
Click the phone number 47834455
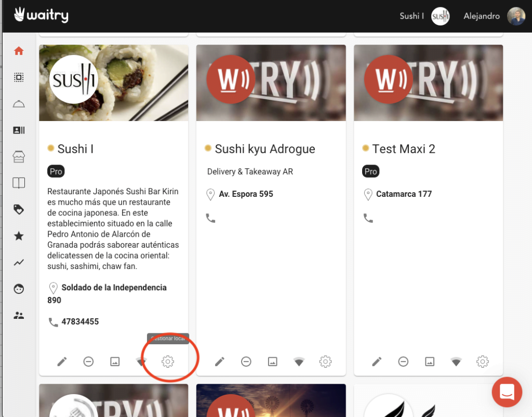[80, 322]
